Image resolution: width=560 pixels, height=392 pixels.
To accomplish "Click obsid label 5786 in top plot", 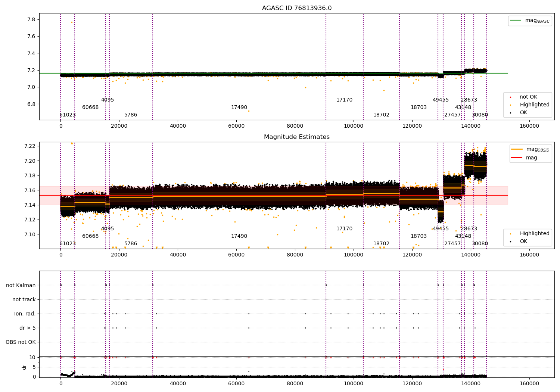I will [x=131, y=115].
